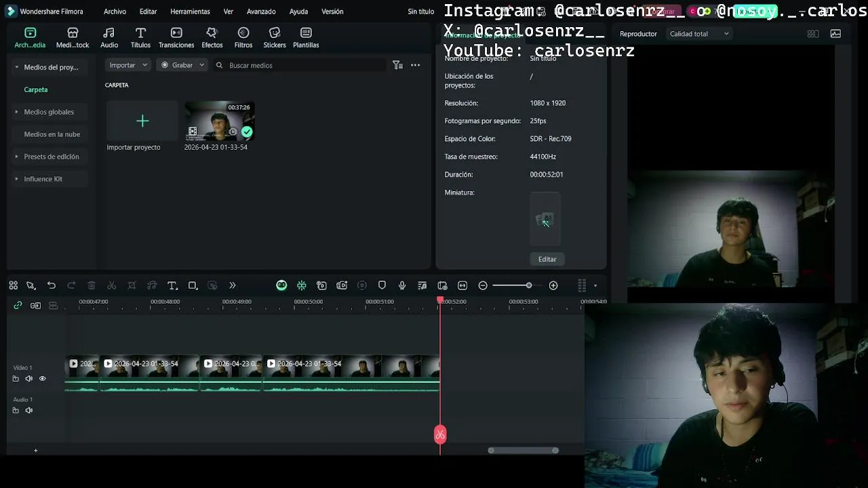Open the media filter and sort options
868x488 pixels.
pos(398,65)
